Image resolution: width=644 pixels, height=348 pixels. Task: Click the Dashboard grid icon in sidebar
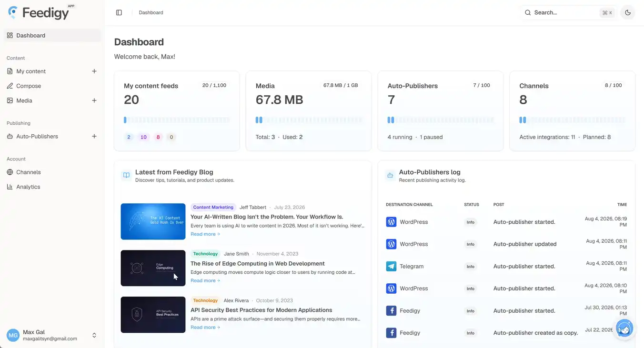pos(10,35)
